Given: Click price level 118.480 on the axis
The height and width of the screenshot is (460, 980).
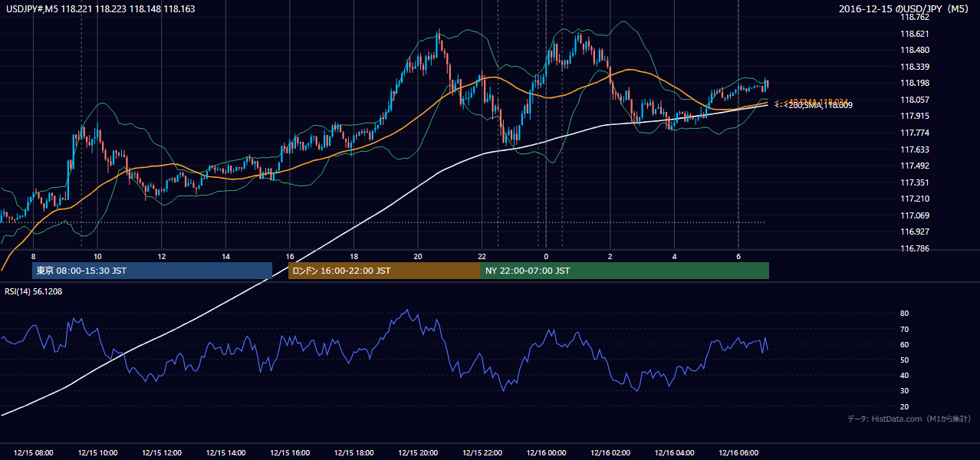Looking at the screenshot, I should 914,50.
